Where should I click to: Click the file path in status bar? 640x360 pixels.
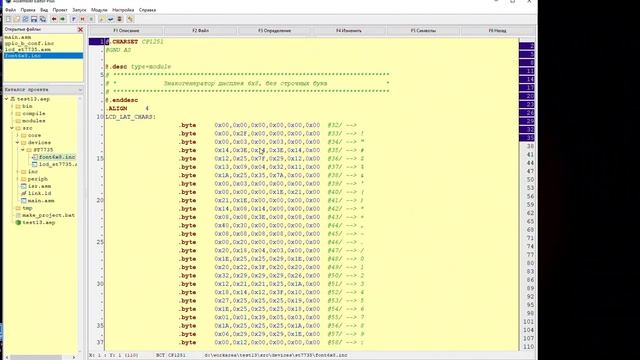point(276,356)
